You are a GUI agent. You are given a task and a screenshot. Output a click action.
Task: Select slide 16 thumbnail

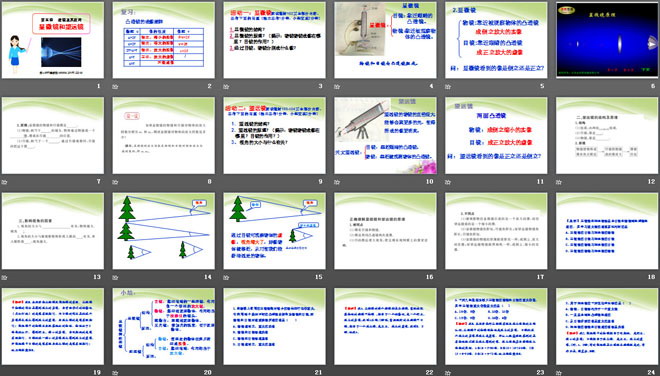pos(385,231)
